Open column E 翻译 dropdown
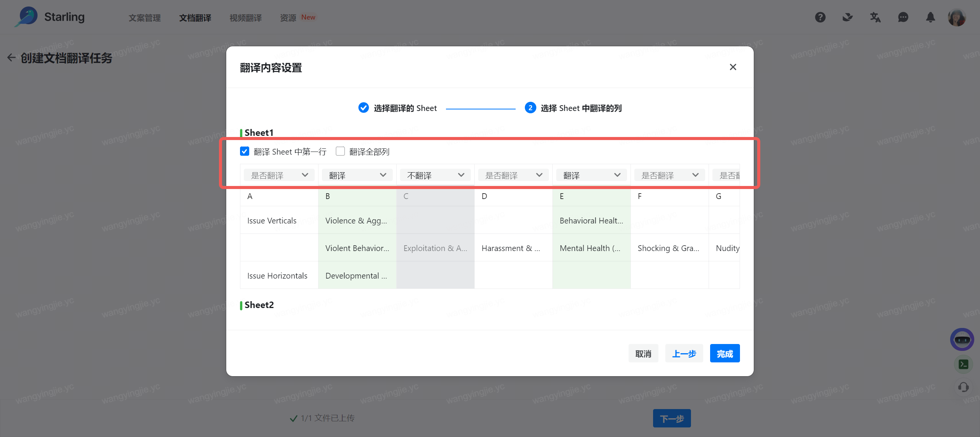This screenshot has width=980, height=437. [591, 175]
